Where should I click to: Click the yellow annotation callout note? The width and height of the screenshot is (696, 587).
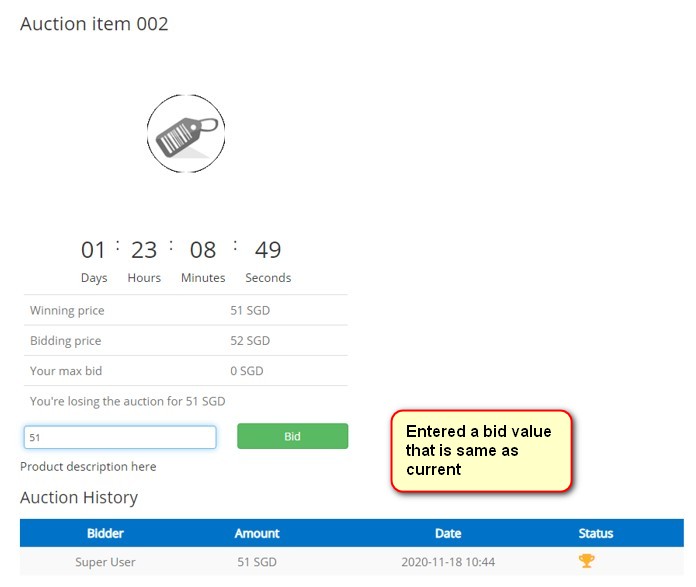pos(481,450)
